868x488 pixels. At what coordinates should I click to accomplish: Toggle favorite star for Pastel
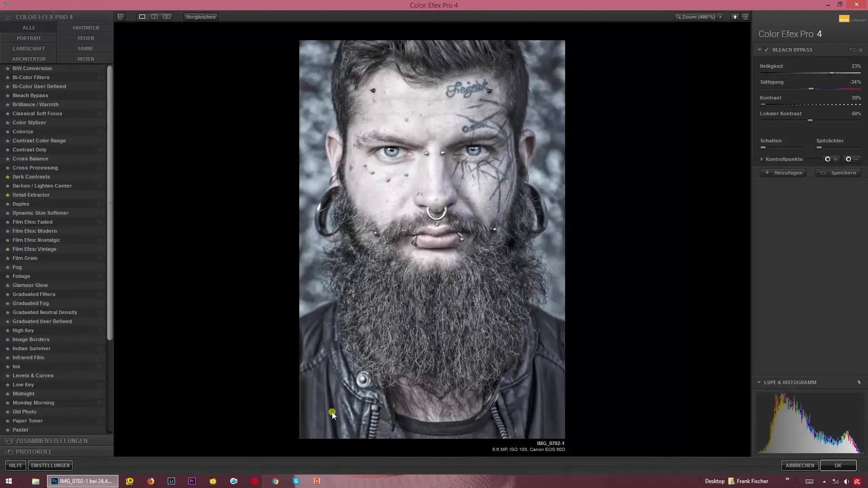tap(7, 430)
